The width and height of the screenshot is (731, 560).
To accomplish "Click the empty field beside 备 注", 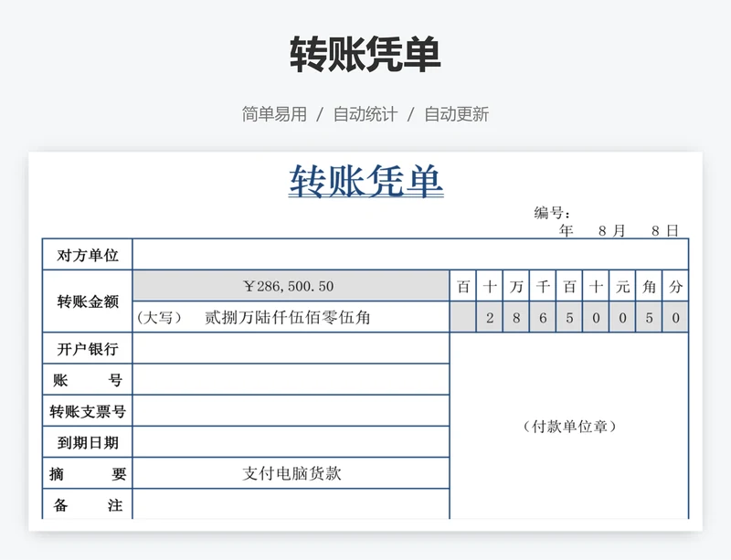I will point(291,504).
